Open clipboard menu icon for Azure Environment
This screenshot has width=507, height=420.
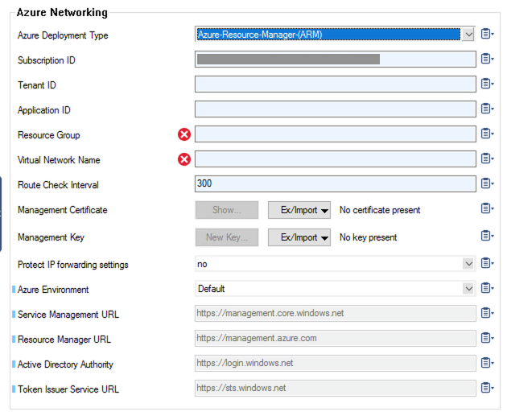pos(487,288)
